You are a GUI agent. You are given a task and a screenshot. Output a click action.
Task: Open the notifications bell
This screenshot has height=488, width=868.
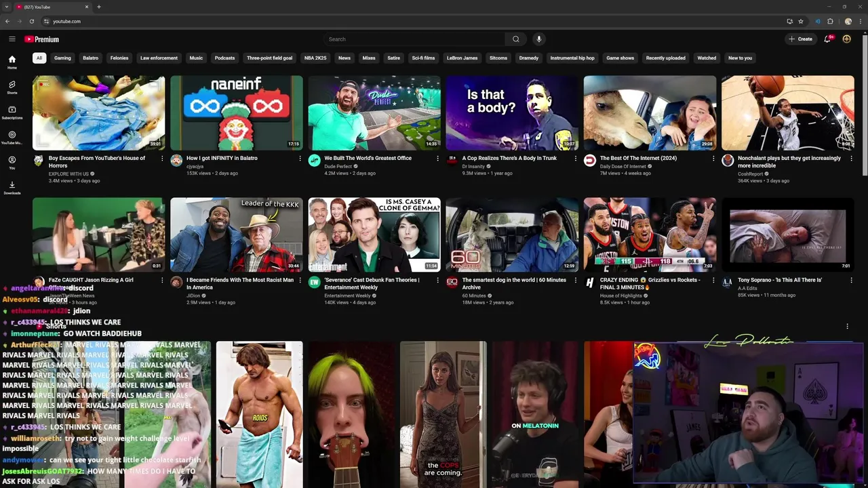(827, 39)
